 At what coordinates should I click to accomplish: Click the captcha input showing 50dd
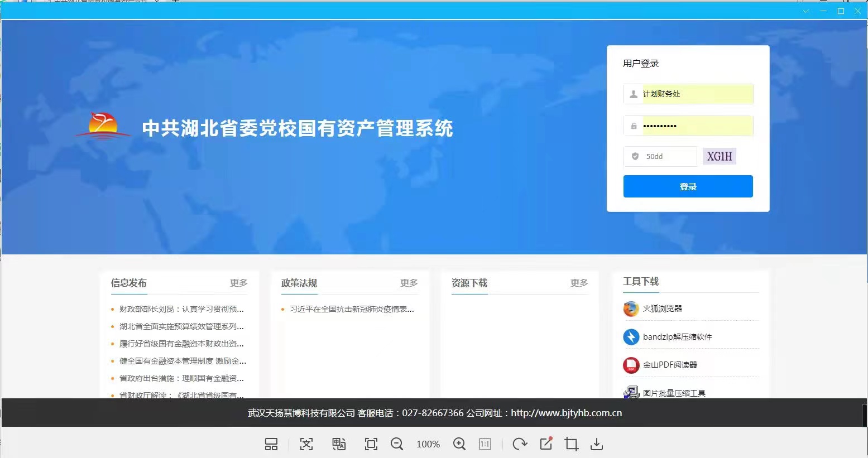pos(660,156)
